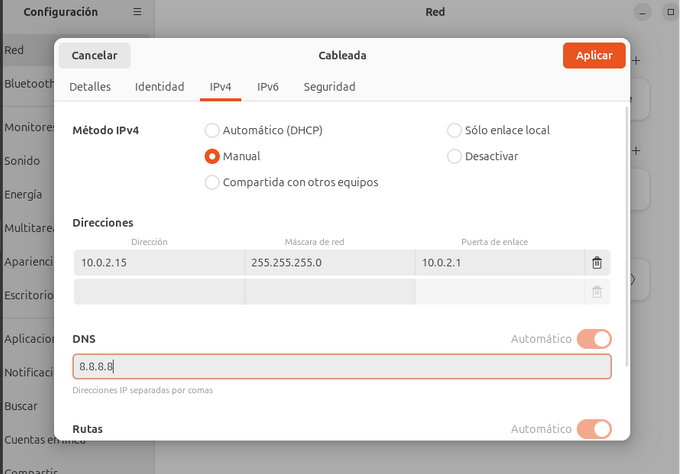
Task: Go to the IPv6 tab
Action: (x=268, y=87)
